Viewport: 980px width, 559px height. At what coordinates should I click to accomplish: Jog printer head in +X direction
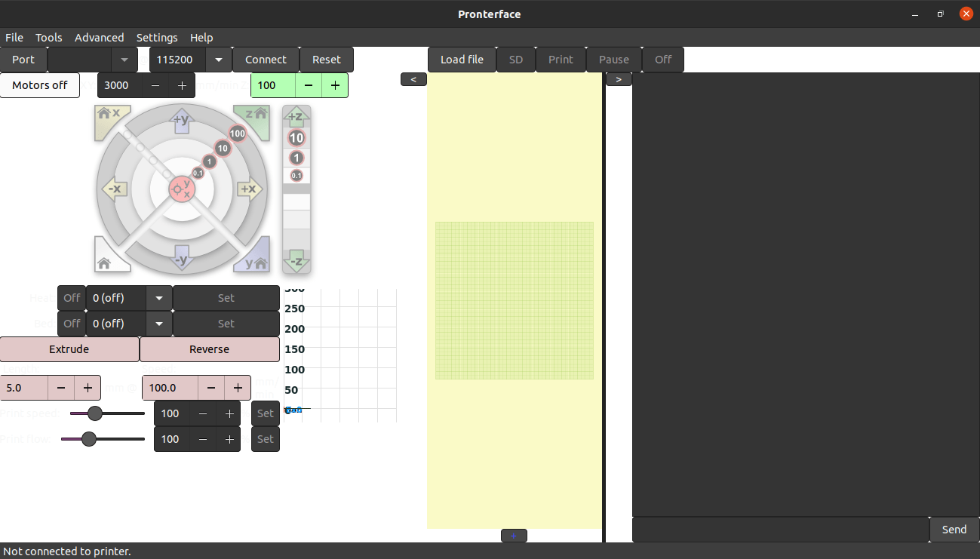249,189
